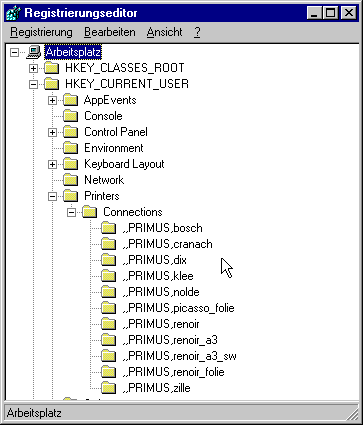The height and width of the screenshot is (425, 363).
Task: Select the ,,PRIMUS,nolde label
Action: pyautogui.click(x=161, y=292)
